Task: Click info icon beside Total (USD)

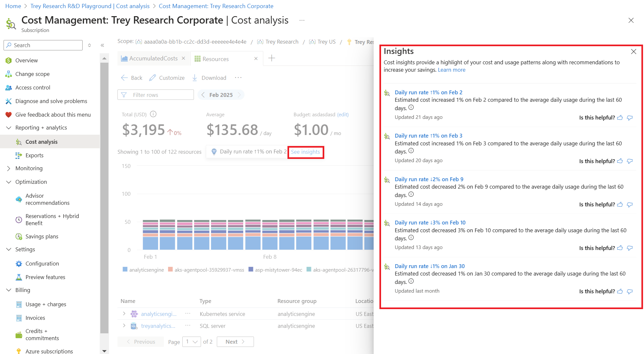Action: pyautogui.click(x=153, y=114)
